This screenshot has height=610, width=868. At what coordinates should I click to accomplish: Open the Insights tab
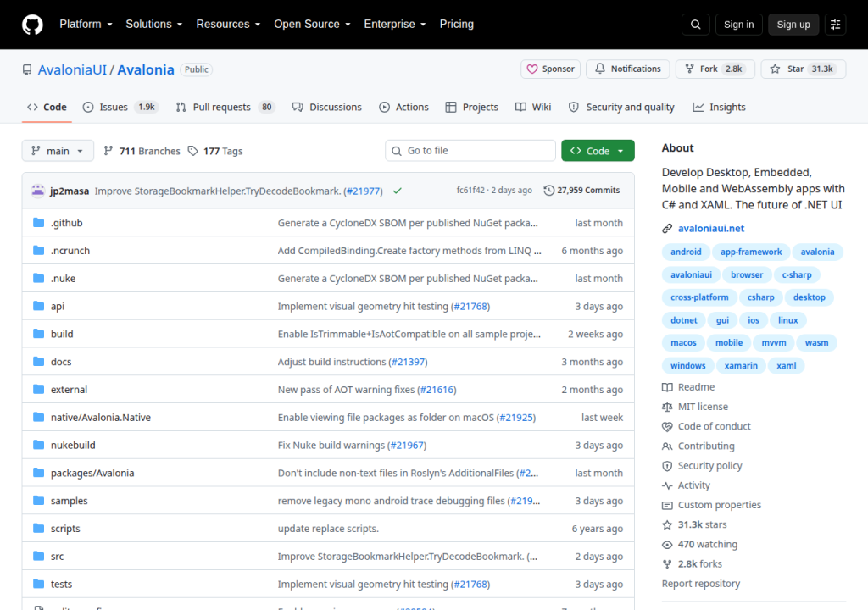(x=719, y=107)
